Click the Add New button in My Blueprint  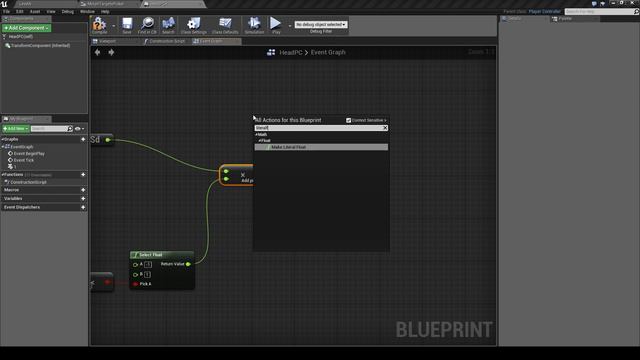pyautogui.click(x=16, y=129)
